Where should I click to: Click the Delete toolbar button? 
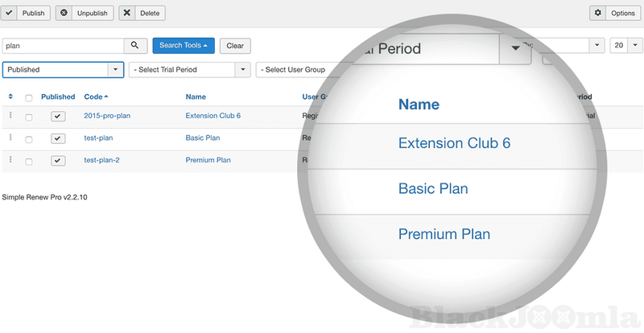(x=142, y=13)
